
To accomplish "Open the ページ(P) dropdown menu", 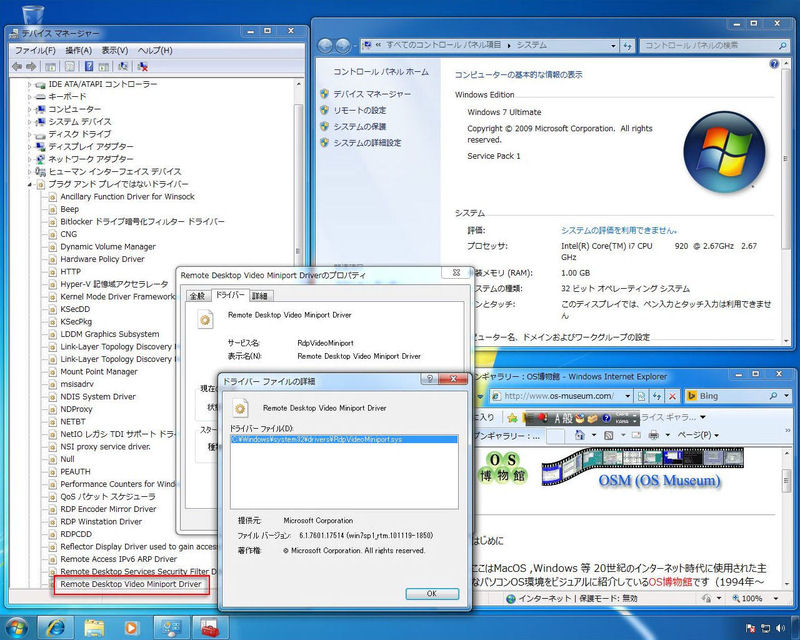I will click(x=698, y=435).
